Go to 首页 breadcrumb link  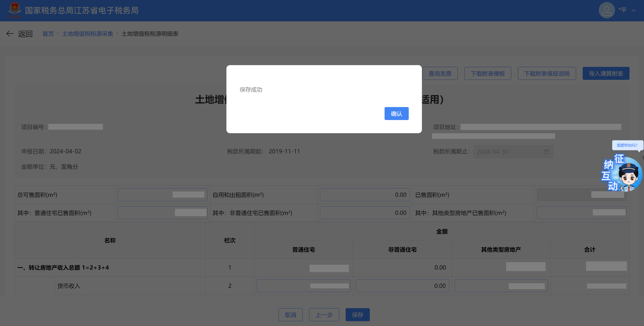(48, 34)
